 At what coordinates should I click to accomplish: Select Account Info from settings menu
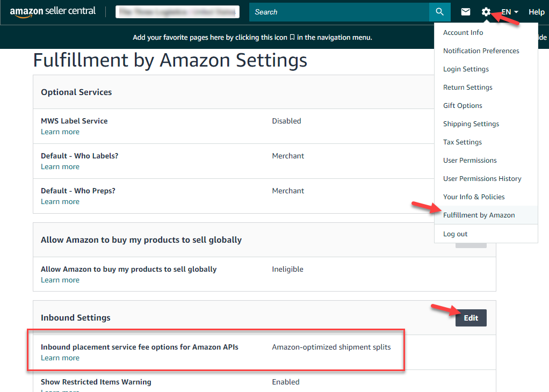click(463, 33)
